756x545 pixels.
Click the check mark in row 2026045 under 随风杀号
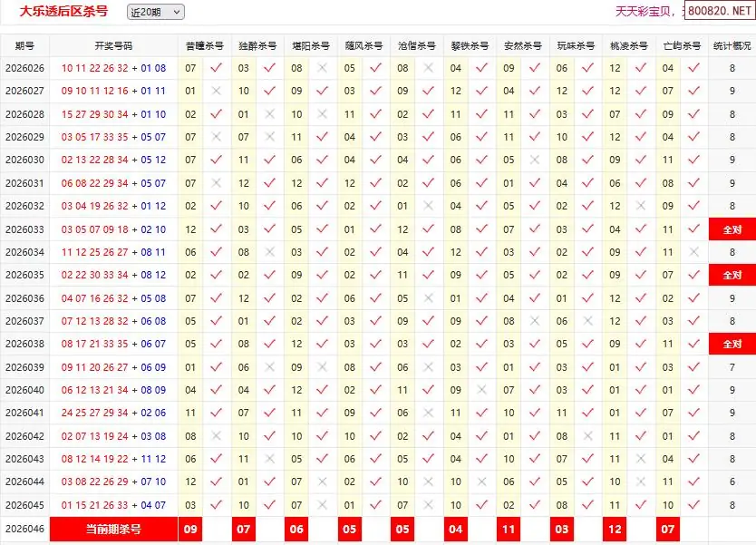(375, 505)
